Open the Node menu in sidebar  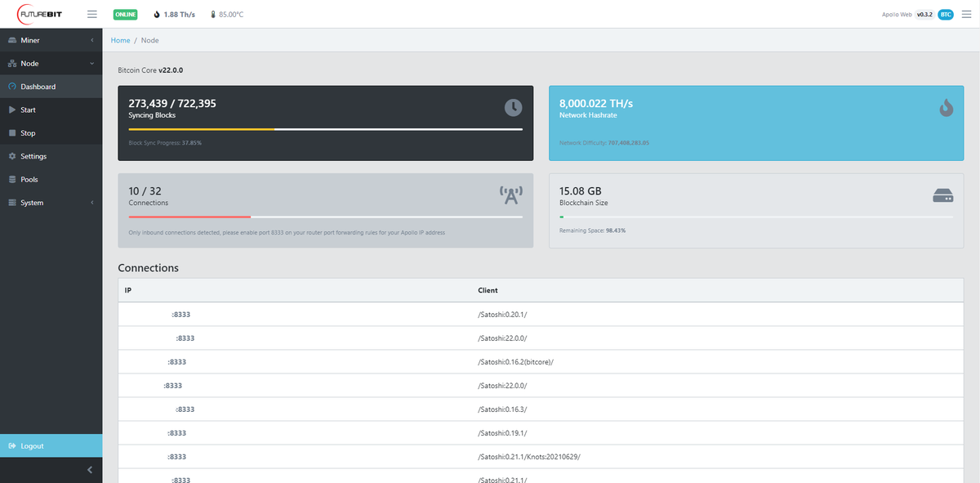click(x=51, y=63)
